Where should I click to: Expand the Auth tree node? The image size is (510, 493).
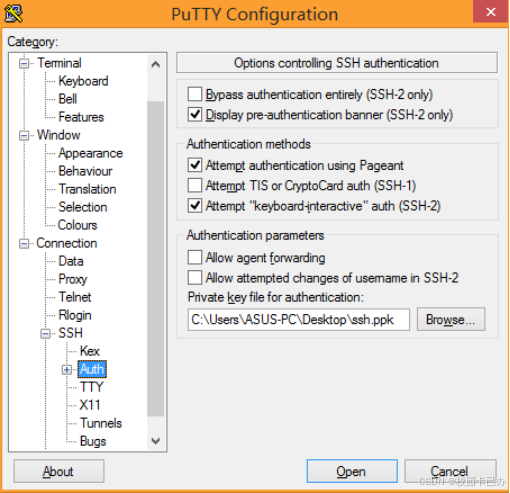tap(67, 369)
